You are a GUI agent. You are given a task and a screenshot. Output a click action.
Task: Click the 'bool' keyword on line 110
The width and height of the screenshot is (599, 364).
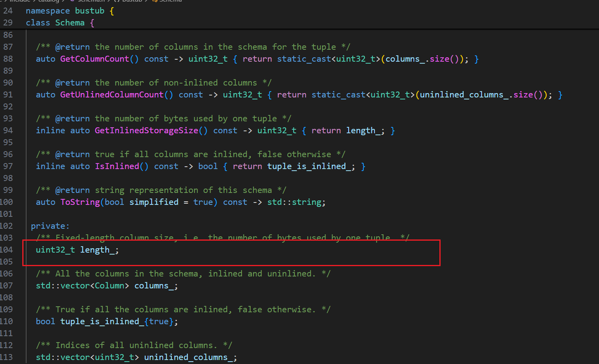45,321
